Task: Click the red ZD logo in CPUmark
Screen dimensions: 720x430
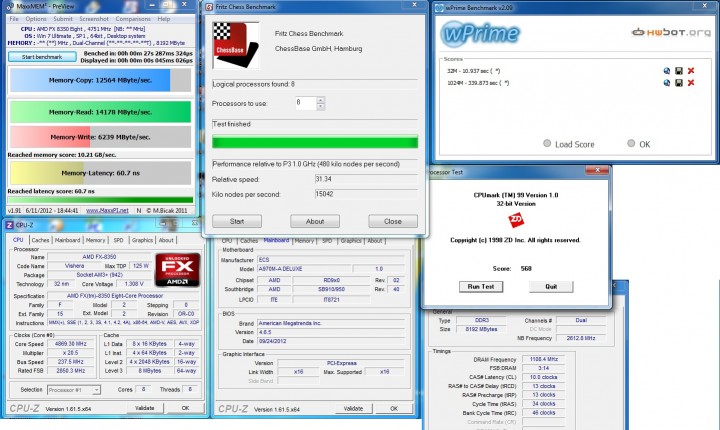Action: (x=516, y=220)
